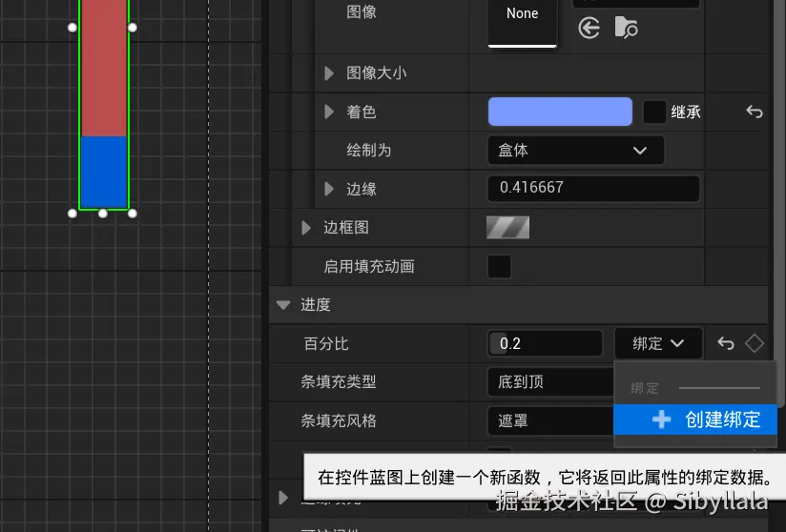Enable the 启用填充动画 checkbox
Image resolution: width=786 pixels, height=532 pixels.
tap(499, 266)
